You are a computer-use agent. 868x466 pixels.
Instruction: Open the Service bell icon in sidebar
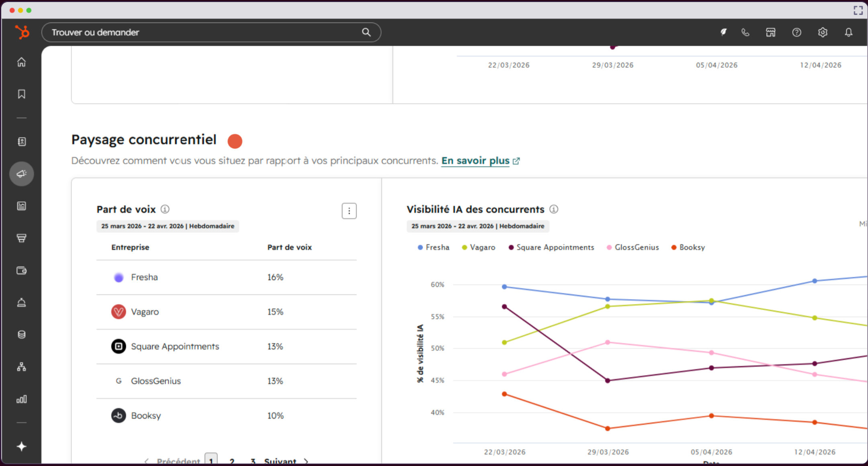tap(22, 302)
